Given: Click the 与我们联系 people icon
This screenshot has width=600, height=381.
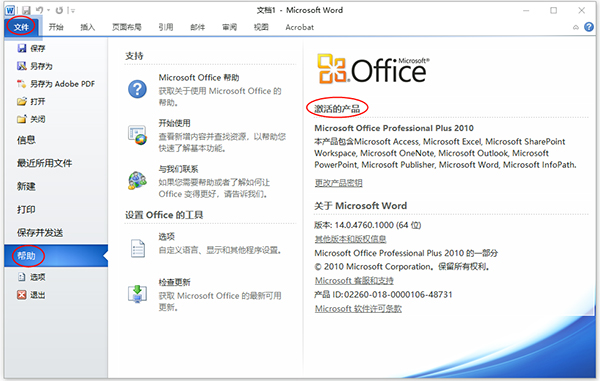Looking at the screenshot, I should point(137,181).
